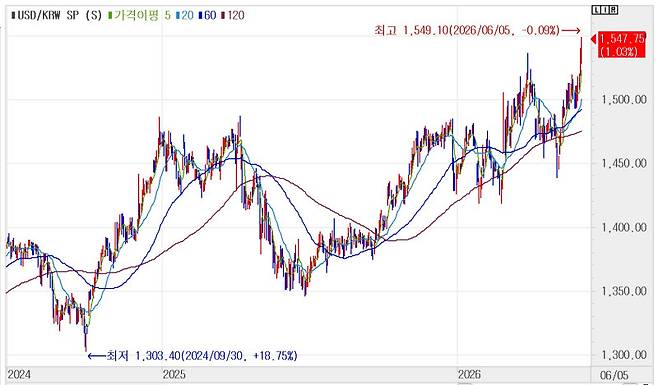
Task: Click the 120-period moving average legend
Action: click(x=233, y=16)
